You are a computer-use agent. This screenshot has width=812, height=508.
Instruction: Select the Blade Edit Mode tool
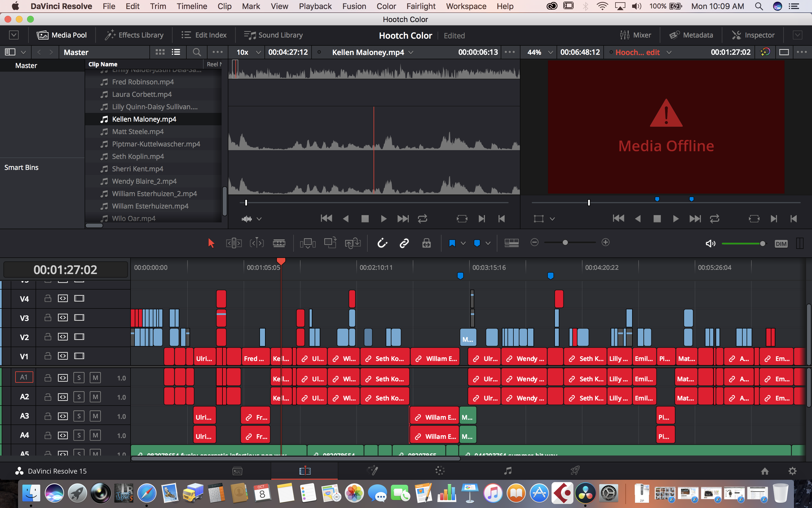(x=279, y=243)
